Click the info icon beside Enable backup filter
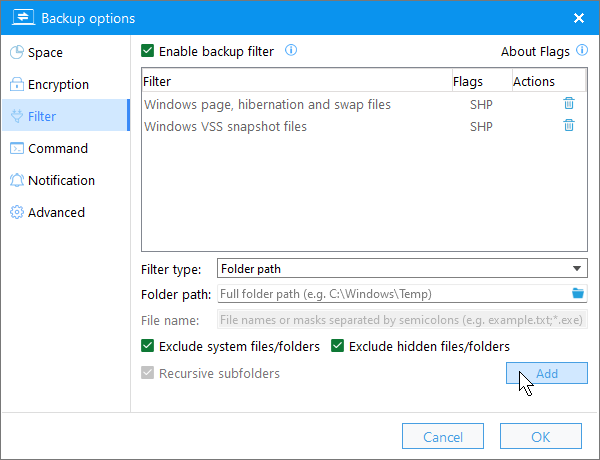 pyautogui.click(x=291, y=50)
